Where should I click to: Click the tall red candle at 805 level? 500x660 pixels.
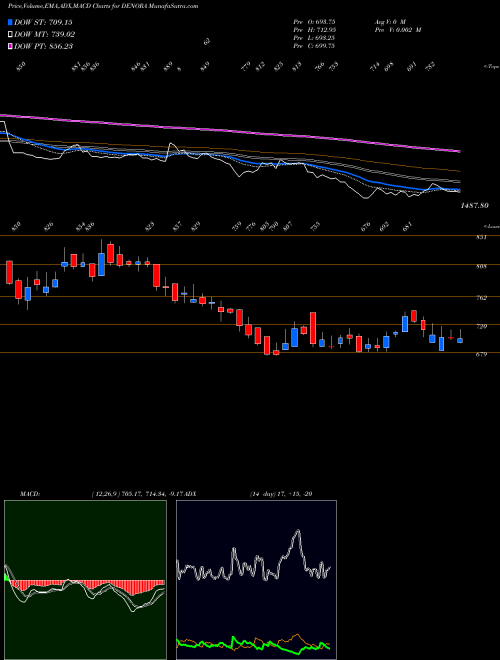[x=156, y=275]
